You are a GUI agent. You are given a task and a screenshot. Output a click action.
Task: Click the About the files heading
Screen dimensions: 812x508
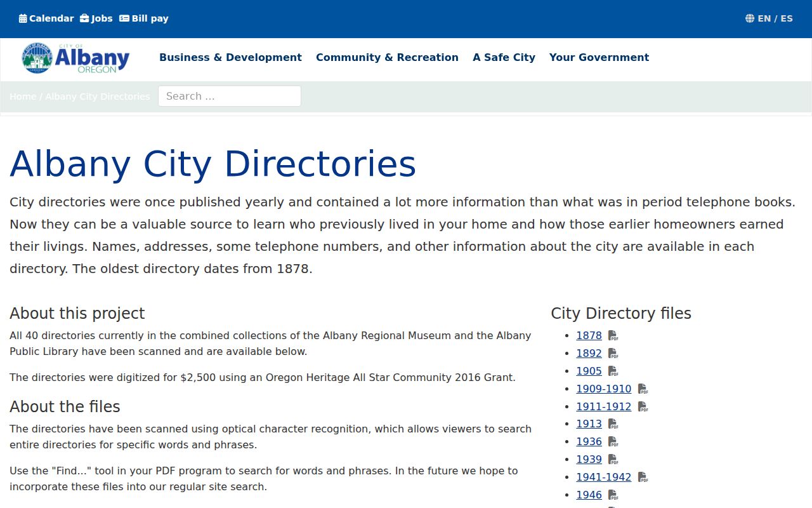65,406
